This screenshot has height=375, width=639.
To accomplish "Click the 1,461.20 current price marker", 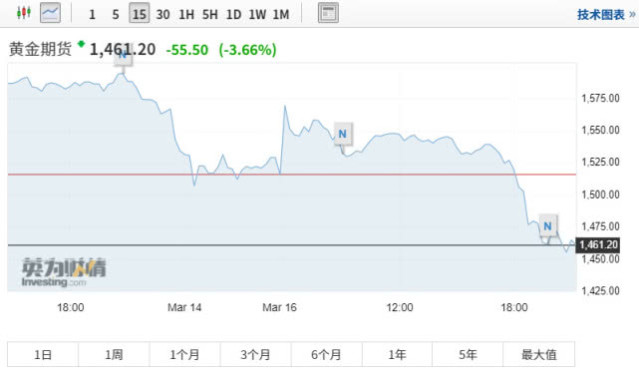I will point(598,245).
